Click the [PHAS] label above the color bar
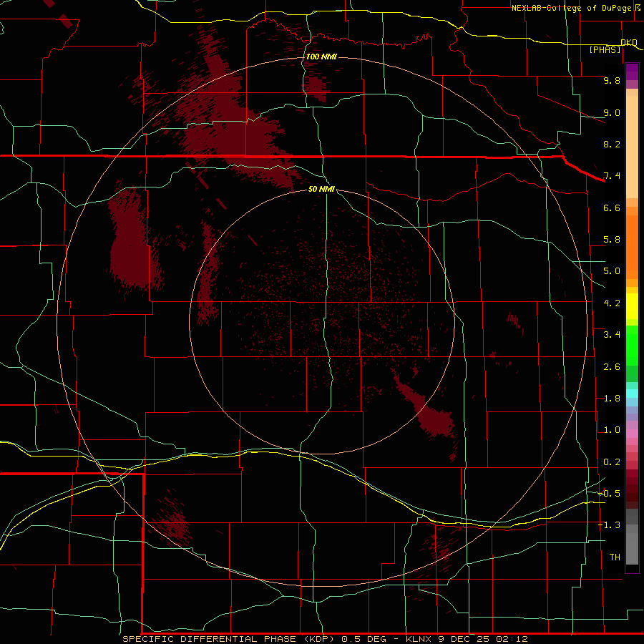 [605, 49]
